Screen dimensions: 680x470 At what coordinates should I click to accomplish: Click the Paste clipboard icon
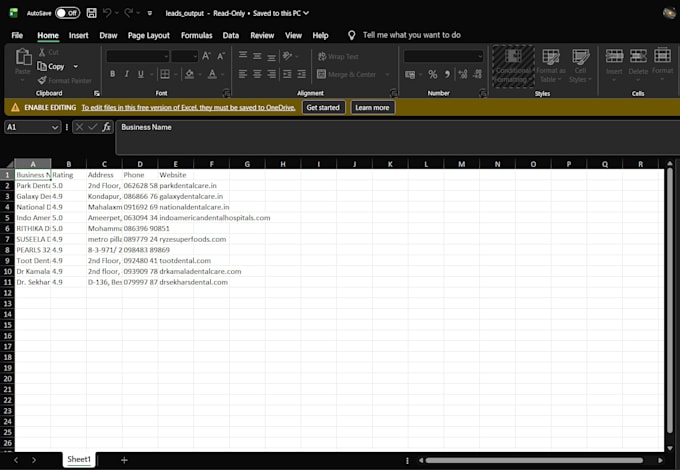[x=23, y=57]
